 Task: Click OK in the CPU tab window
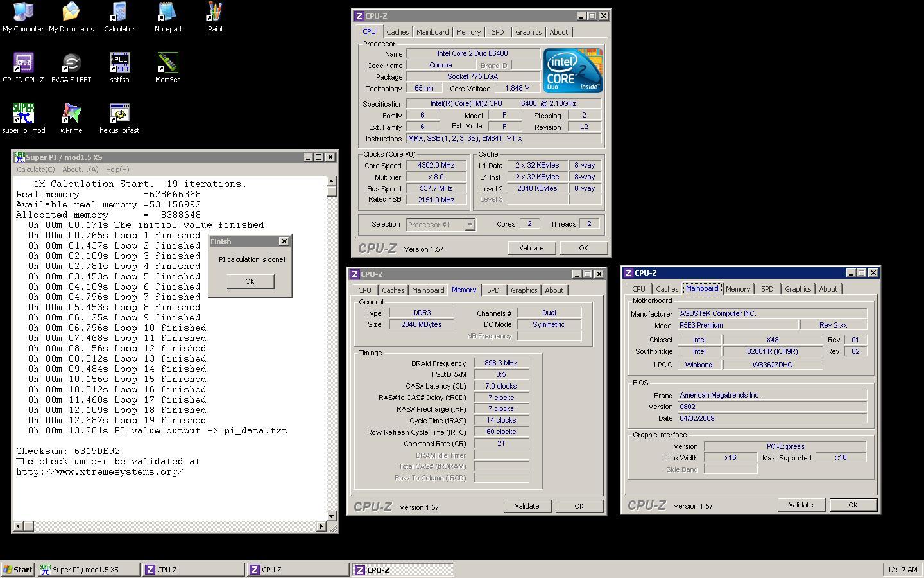(x=583, y=248)
